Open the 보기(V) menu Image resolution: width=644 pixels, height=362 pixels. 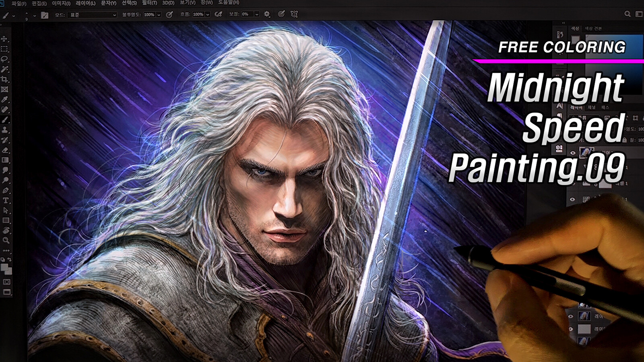coord(188,2)
